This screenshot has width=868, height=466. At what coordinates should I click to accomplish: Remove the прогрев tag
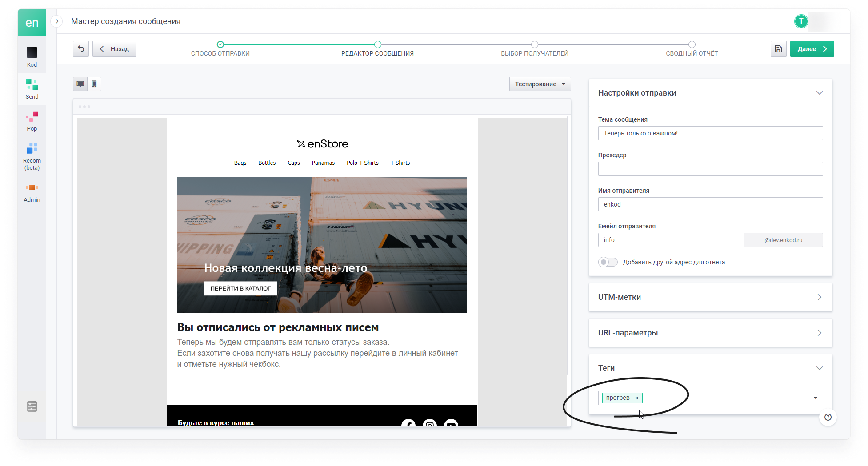[637, 398]
